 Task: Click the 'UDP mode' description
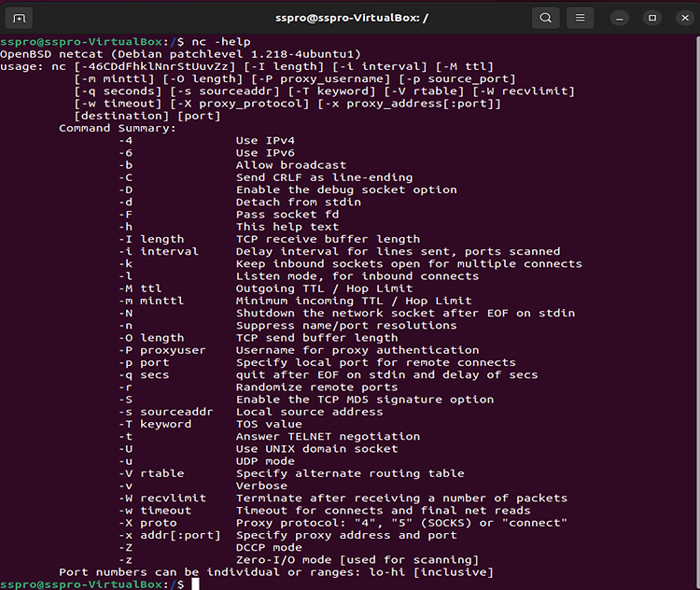click(x=265, y=461)
